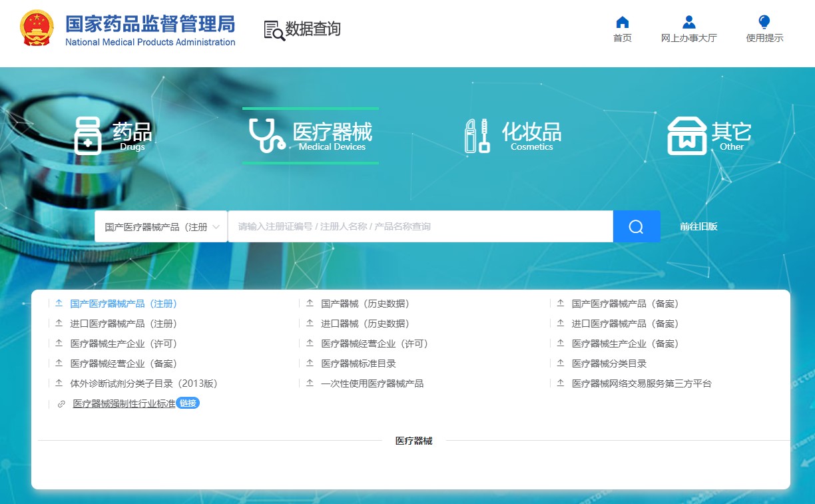The image size is (815, 504).
Task: Click the blue 链接 badge
Action: pyautogui.click(x=188, y=403)
